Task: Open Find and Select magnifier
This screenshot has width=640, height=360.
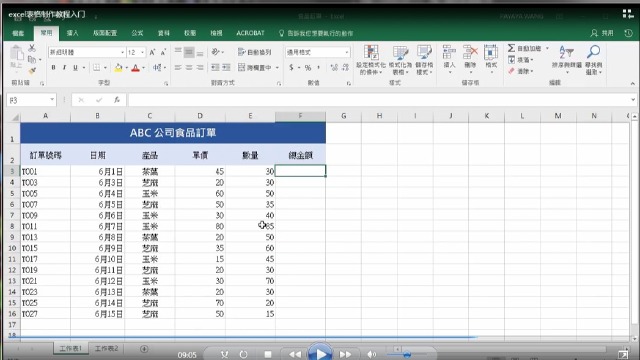Action: pos(593,60)
